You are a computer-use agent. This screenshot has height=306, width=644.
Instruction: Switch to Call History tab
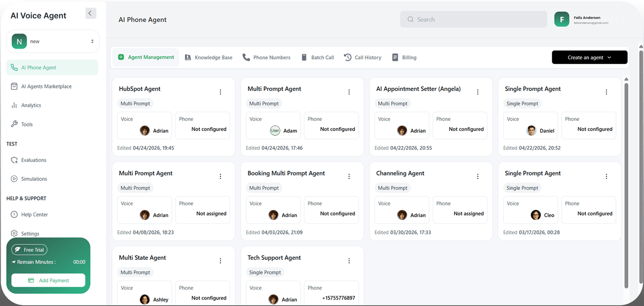point(363,58)
